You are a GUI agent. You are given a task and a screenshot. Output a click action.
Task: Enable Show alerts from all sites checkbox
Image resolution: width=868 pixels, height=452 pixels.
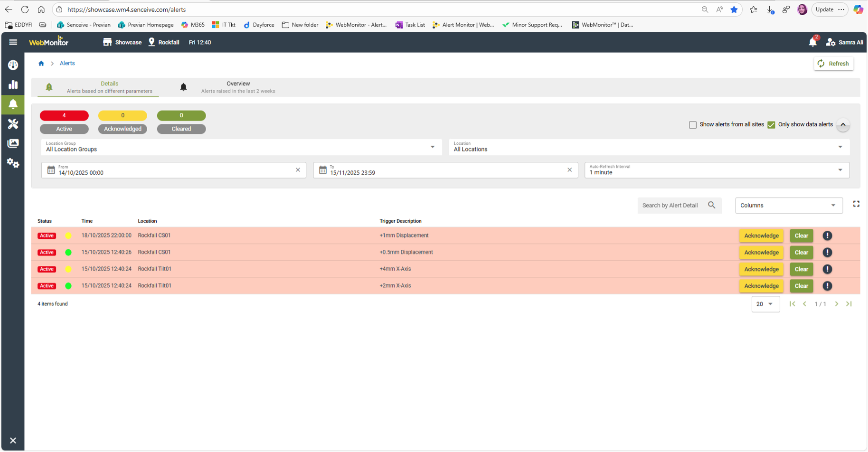click(x=693, y=125)
